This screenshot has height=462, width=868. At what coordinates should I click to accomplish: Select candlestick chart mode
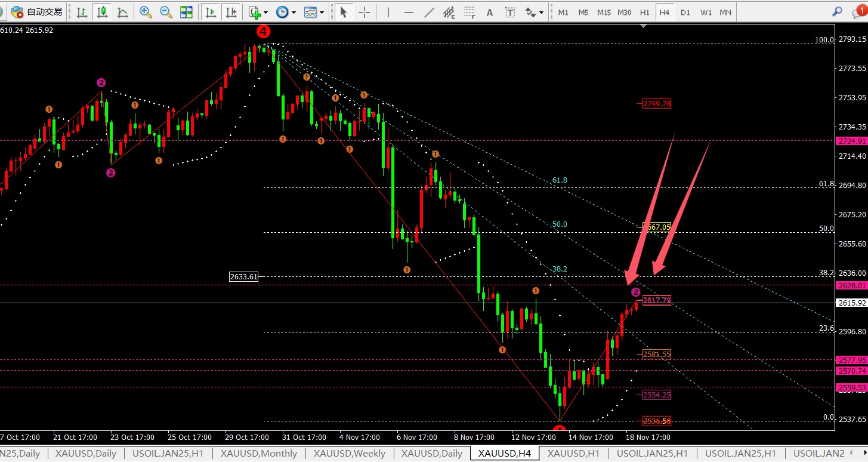[103, 12]
